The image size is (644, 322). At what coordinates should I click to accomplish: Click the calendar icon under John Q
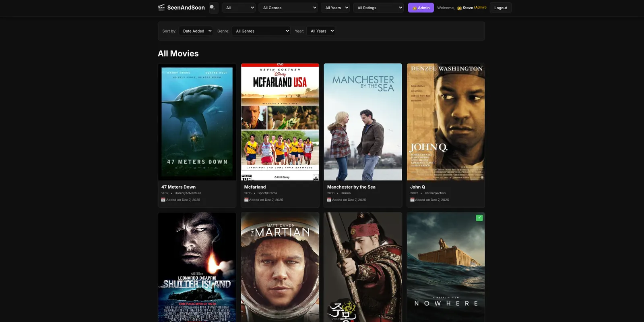click(412, 200)
